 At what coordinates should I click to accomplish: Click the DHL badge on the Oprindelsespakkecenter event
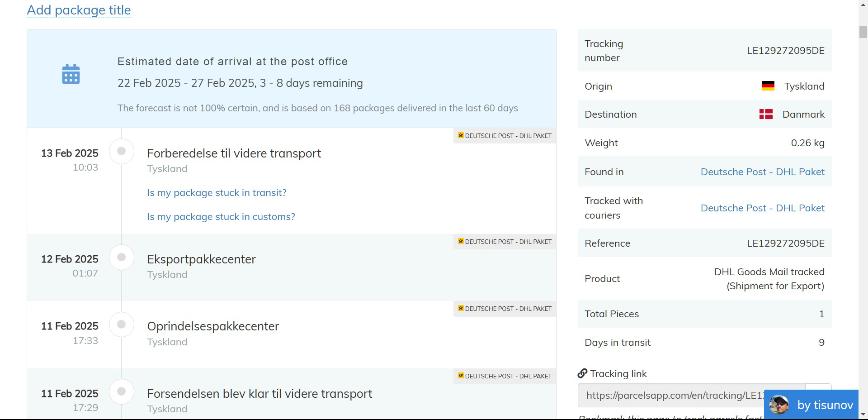505,309
